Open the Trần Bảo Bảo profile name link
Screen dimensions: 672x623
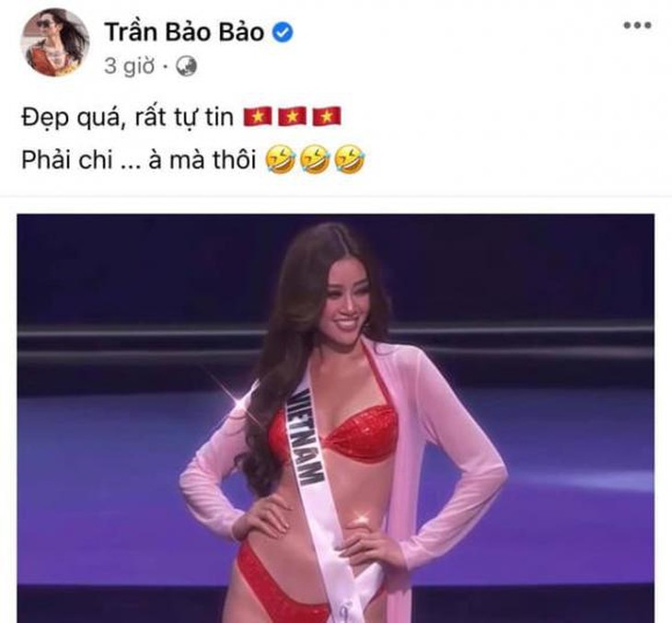[x=184, y=32]
